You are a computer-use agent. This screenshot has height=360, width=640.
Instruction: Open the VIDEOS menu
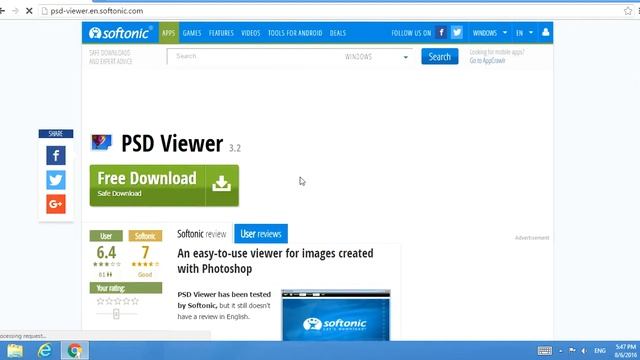point(251,33)
